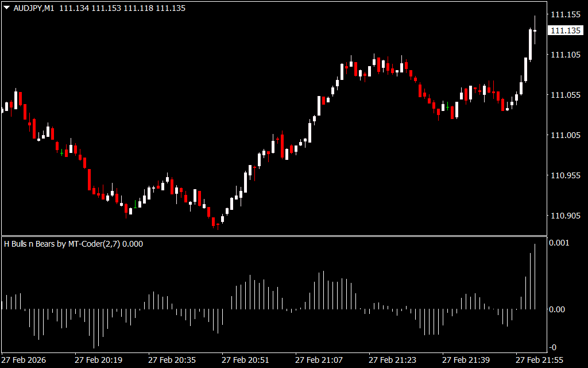Screen dimensions: 588x368
Task: Click the 27 Feb 21:07 time marker
Action: coord(319,360)
